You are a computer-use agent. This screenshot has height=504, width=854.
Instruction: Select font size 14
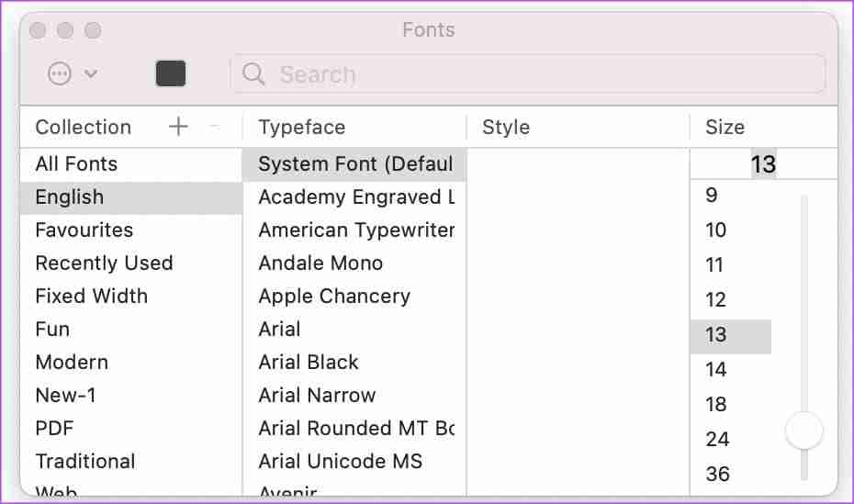pos(731,370)
